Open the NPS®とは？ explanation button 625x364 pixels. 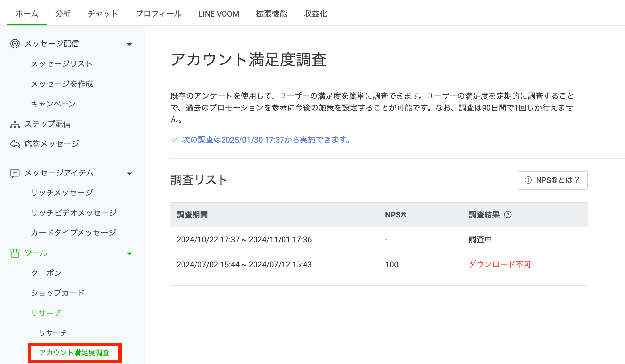pos(552,180)
